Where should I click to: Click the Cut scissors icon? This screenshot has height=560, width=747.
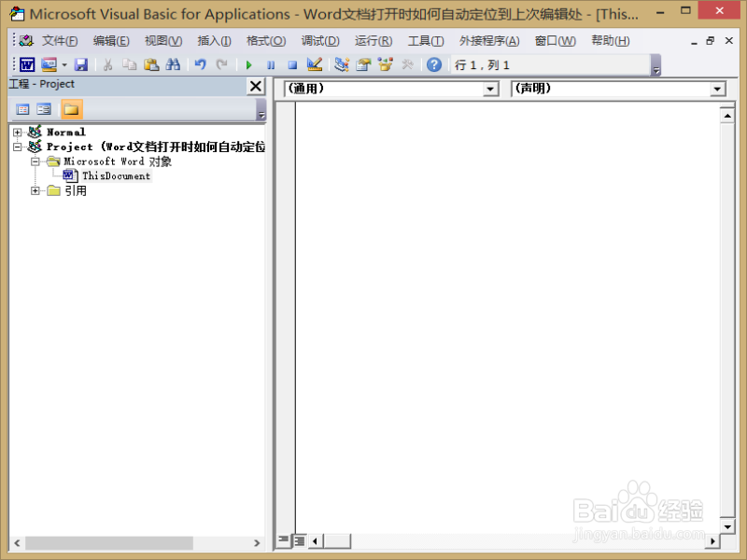click(x=107, y=64)
